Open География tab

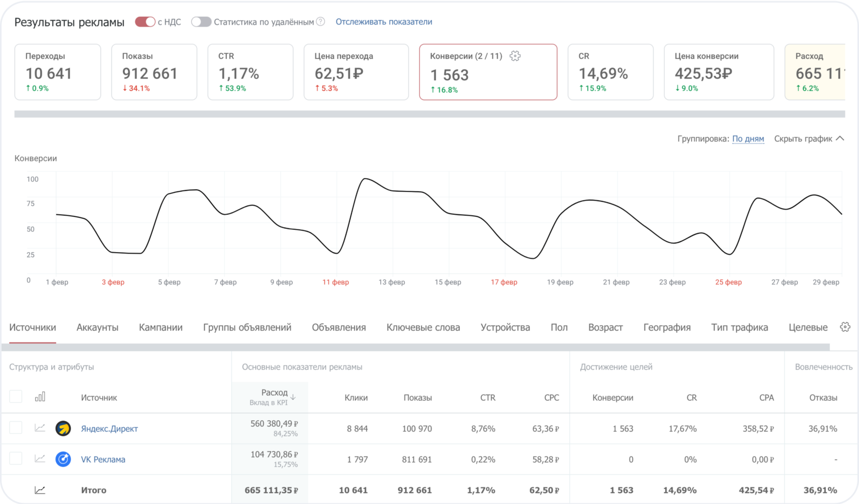click(x=667, y=327)
